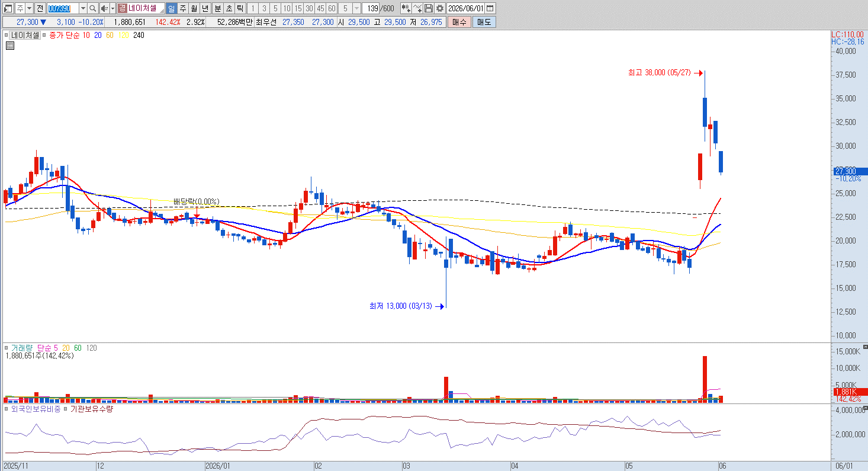Toggle the marker square before 네이처셀 legend

pos(6,36)
